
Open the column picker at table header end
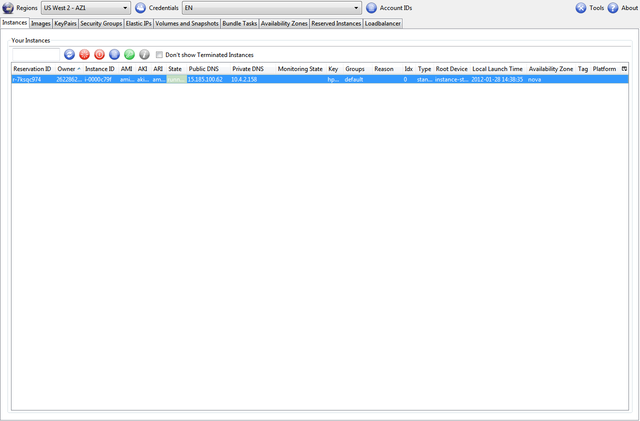tap(624, 69)
